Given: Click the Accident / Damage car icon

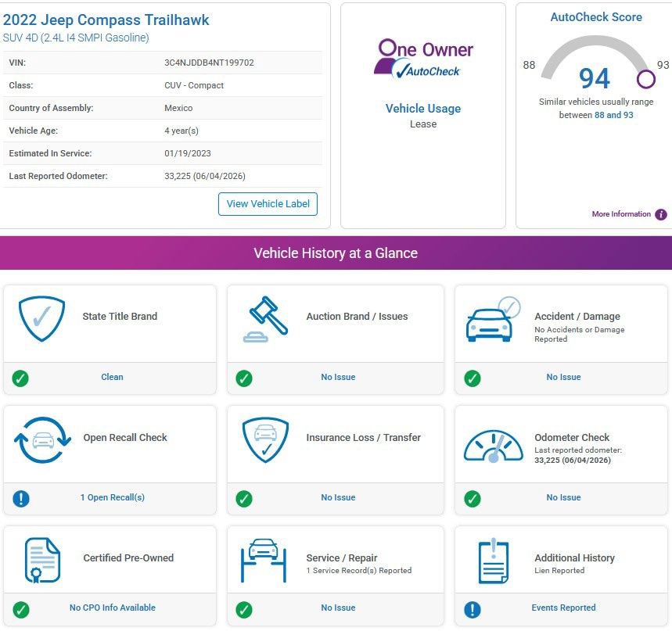Looking at the screenshot, I should (494, 319).
